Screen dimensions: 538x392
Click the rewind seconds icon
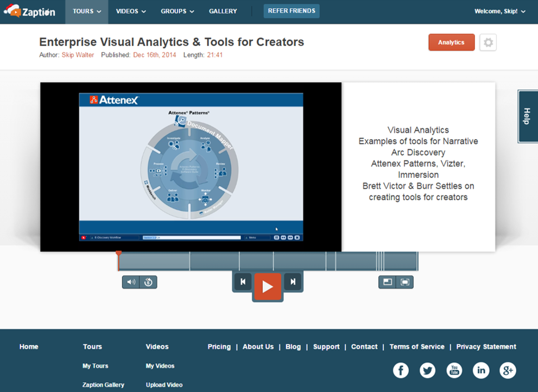pos(148,282)
